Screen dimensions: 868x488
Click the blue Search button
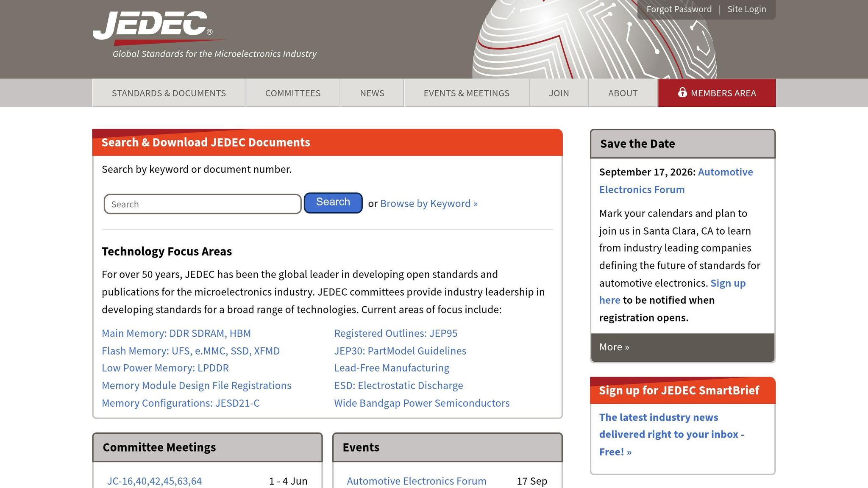coord(333,202)
